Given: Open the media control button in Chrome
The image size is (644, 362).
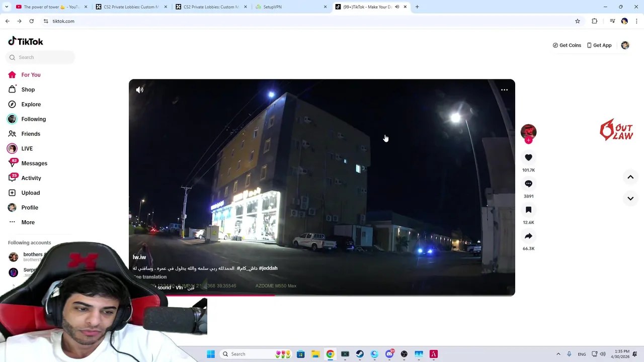Looking at the screenshot, I should tap(612, 21).
